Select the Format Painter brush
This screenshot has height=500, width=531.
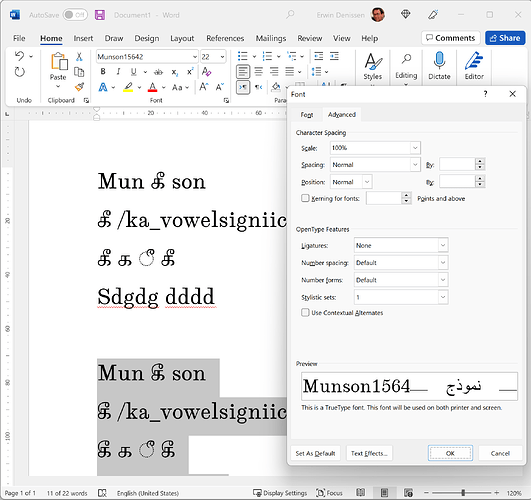pyautogui.click(x=79, y=87)
